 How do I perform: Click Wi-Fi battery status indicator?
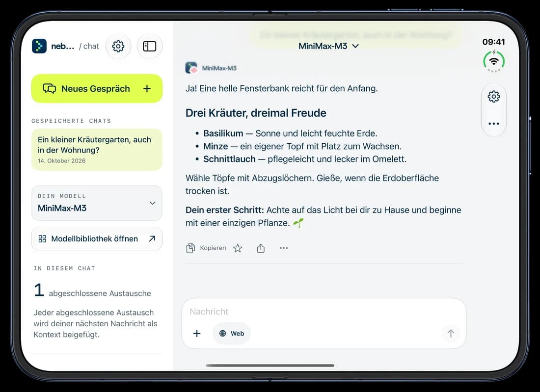tap(494, 61)
